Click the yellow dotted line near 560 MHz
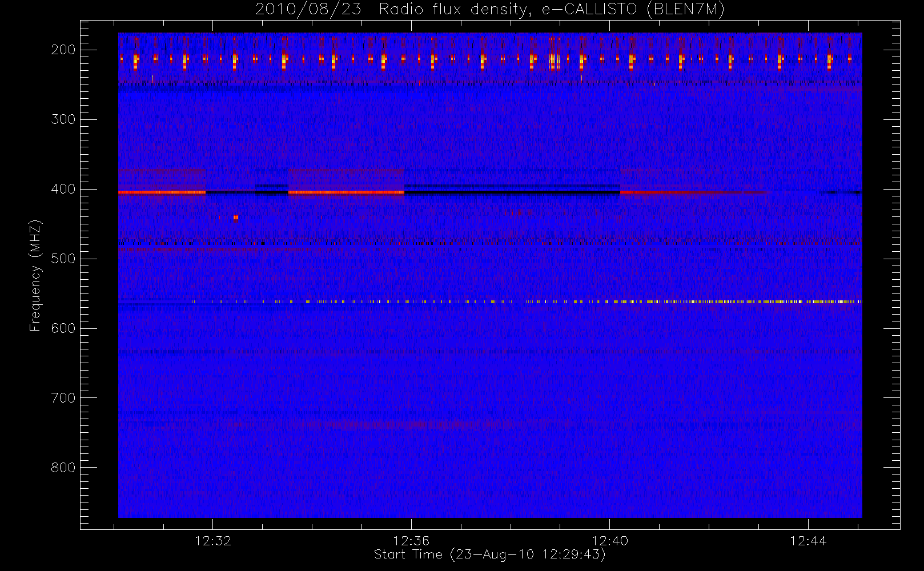Screen dimensions: 924x571 point(525,301)
